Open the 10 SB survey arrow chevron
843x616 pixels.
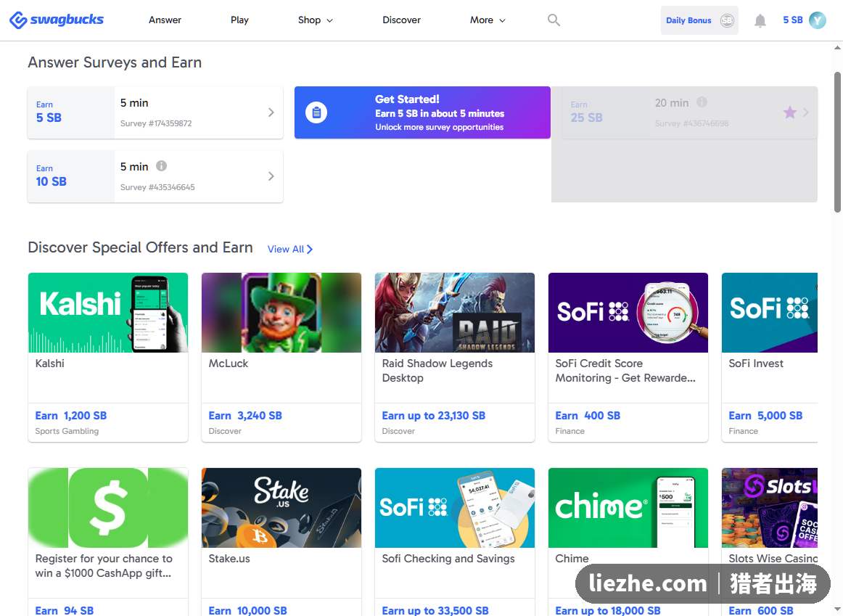[x=271, y=176]
